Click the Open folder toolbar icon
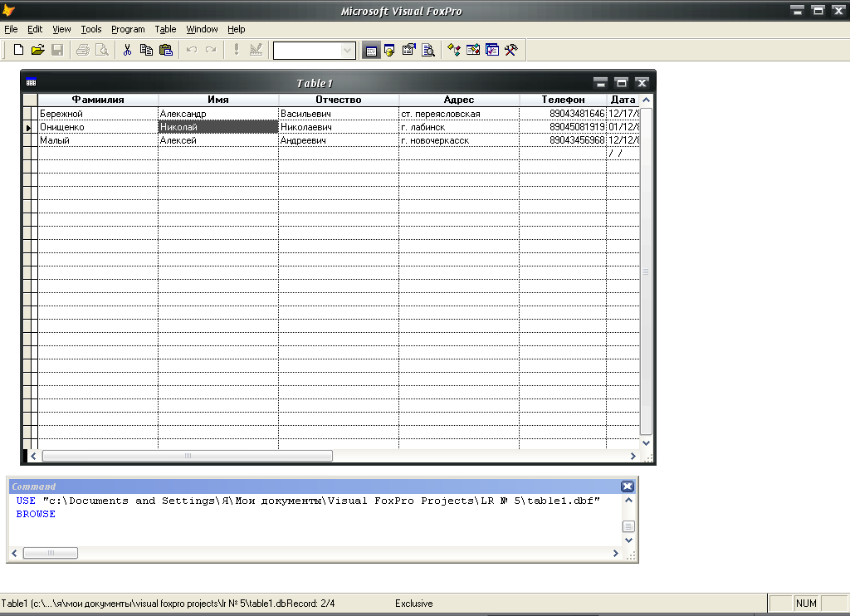 coord(37,50)
